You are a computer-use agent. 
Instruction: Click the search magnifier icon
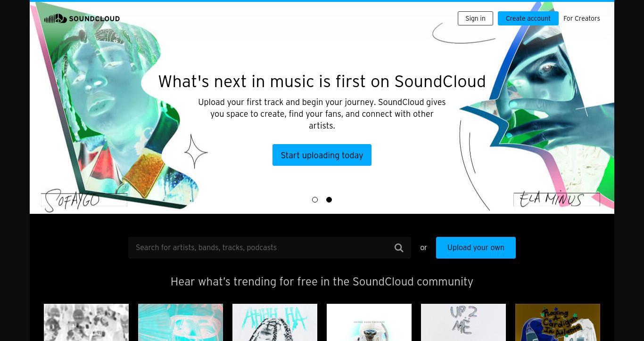tap(399, 248)
